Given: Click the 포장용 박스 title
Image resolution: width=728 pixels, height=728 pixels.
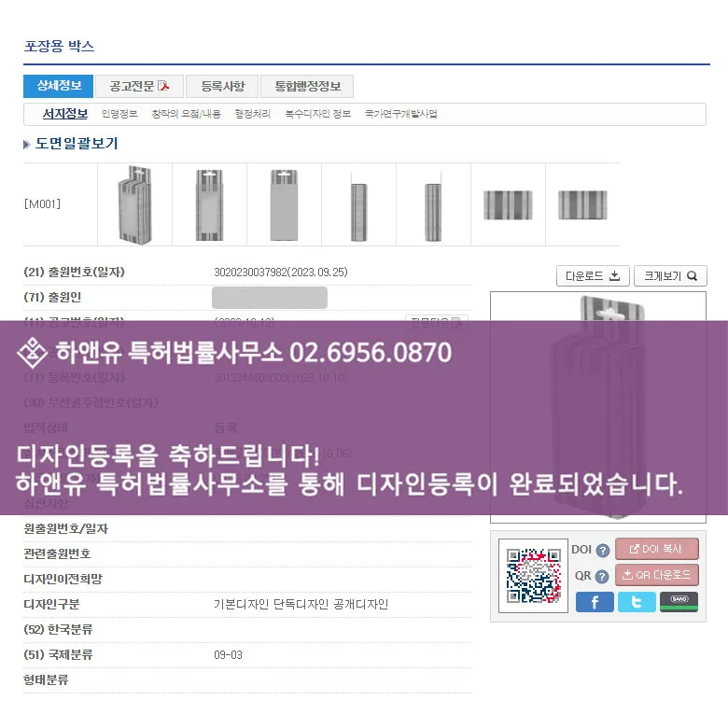Looking at the screenshot, I should pyautogui.click(x=59, y=46).
